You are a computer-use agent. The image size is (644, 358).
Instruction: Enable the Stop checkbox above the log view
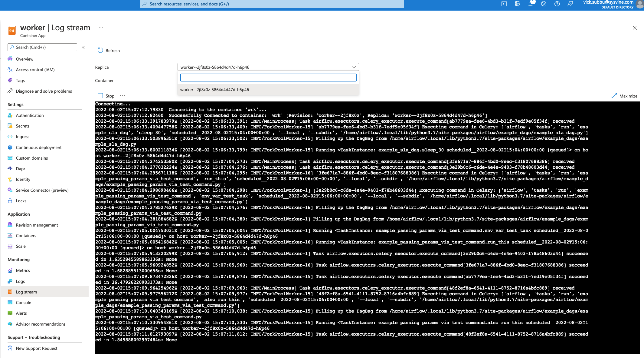click(x=100, y=95)
